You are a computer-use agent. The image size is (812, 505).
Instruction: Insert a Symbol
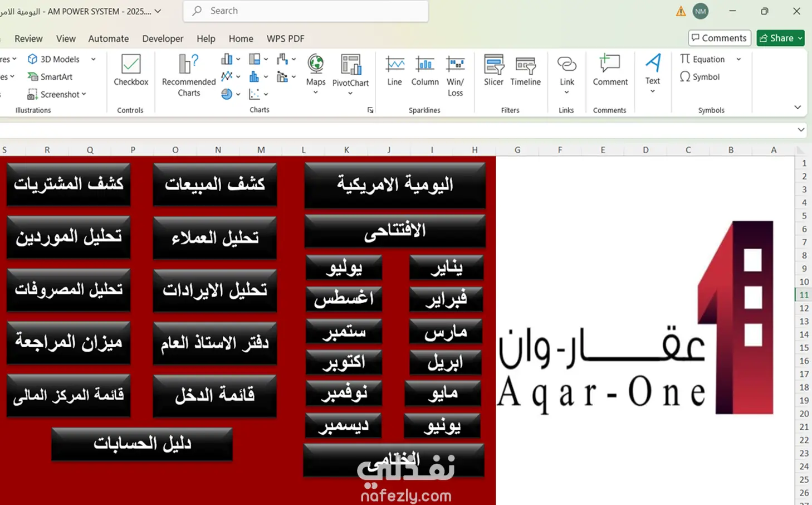click(x=700, y=77)
